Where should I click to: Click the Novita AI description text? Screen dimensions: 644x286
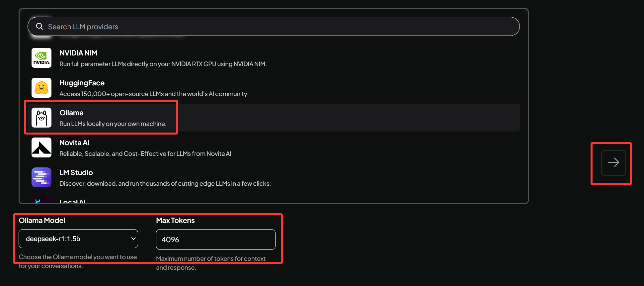pyautogui.click(x=145, y=153)
